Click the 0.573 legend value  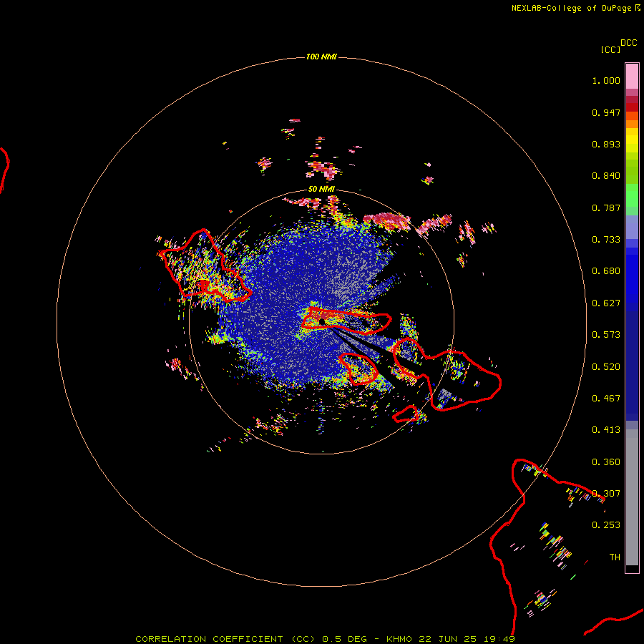point(606,335)
